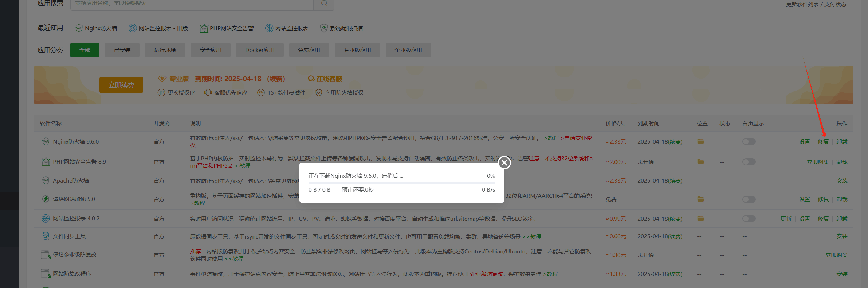Click the banner (续费) link
The image size is (868, 288).
click(x=276, y=79)
